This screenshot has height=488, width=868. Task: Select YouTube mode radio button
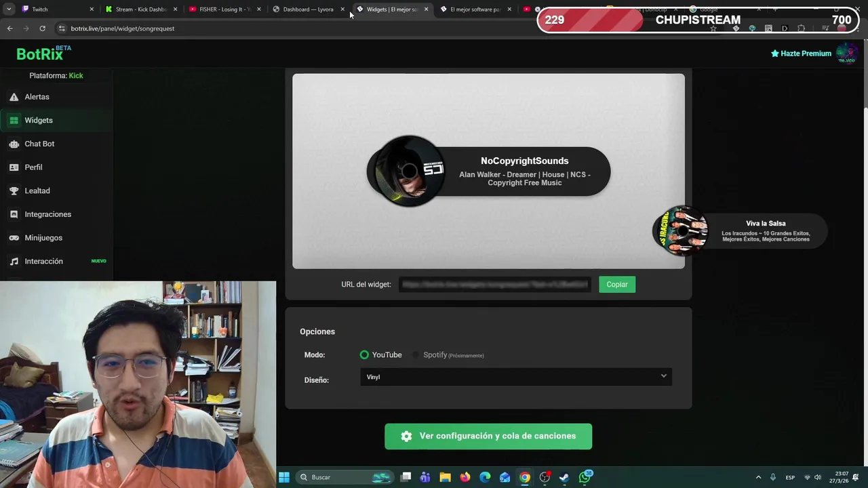coord(364,355)
